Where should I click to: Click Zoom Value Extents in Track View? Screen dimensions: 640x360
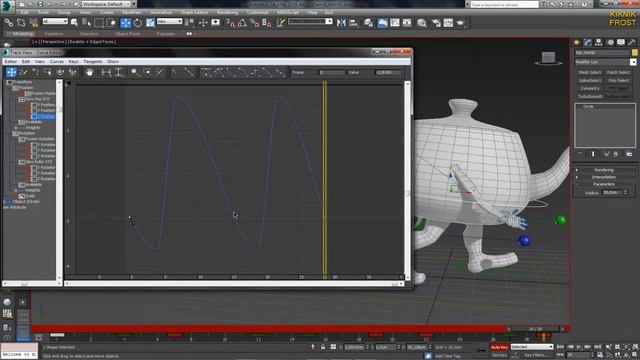119,72
